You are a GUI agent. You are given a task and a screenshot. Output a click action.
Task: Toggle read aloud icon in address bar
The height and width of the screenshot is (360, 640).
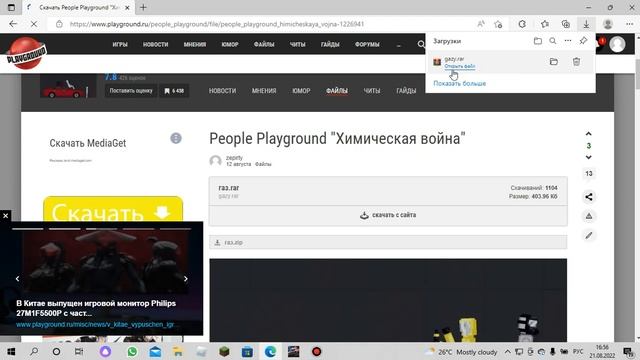(481, 24)
